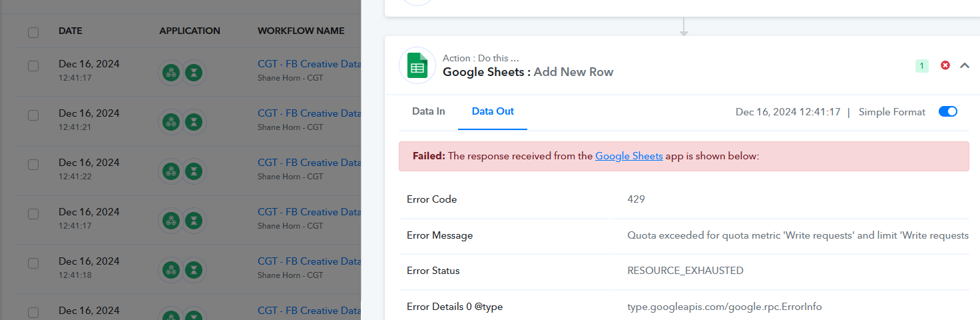Open the Google Sheets link in error banner
The width and height of the screenshot is (980, 320).
(628, 156)
